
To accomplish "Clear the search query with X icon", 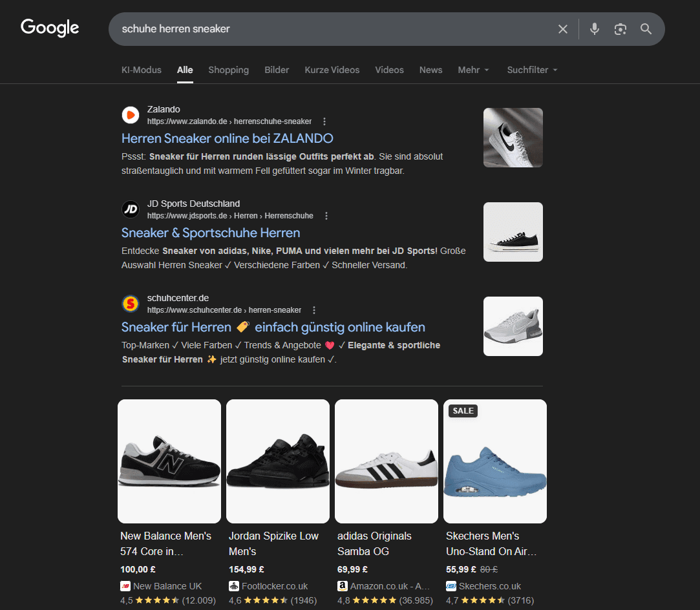I will pos(562,29).
